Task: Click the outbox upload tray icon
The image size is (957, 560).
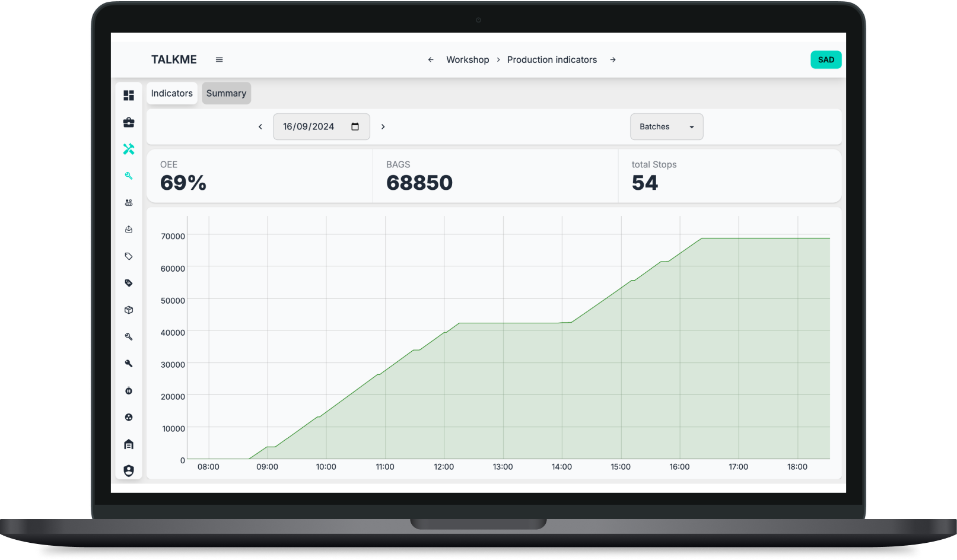Action: coord(129,230)
